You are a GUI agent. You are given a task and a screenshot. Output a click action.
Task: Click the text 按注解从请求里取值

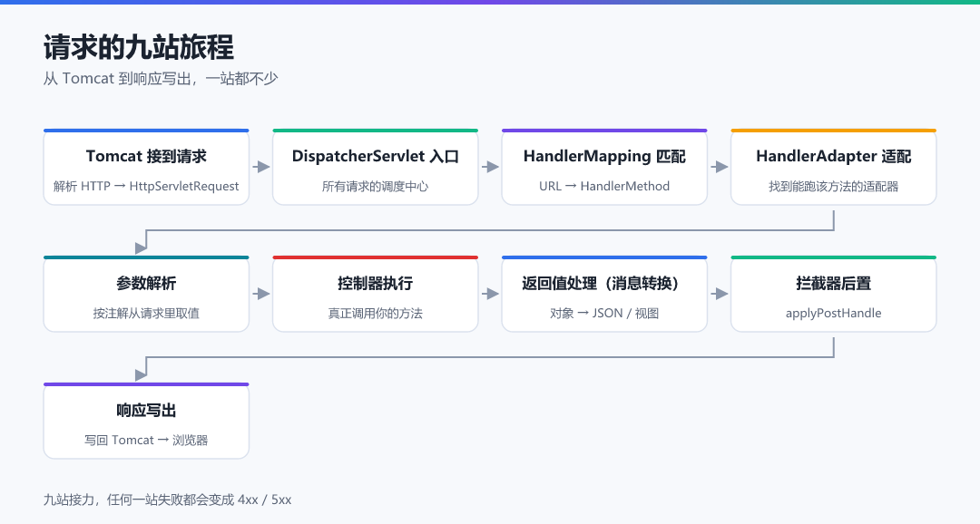pos(146,314)
